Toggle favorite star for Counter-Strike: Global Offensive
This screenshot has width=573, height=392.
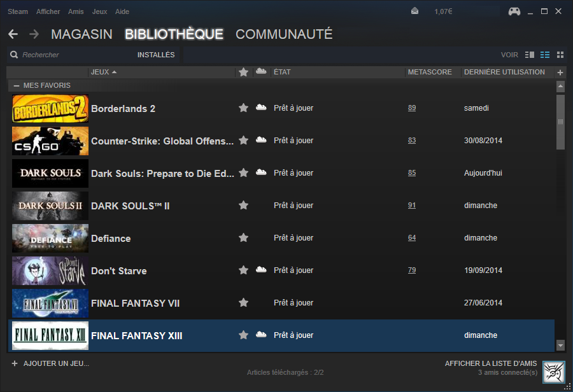[x=243, y=140]
